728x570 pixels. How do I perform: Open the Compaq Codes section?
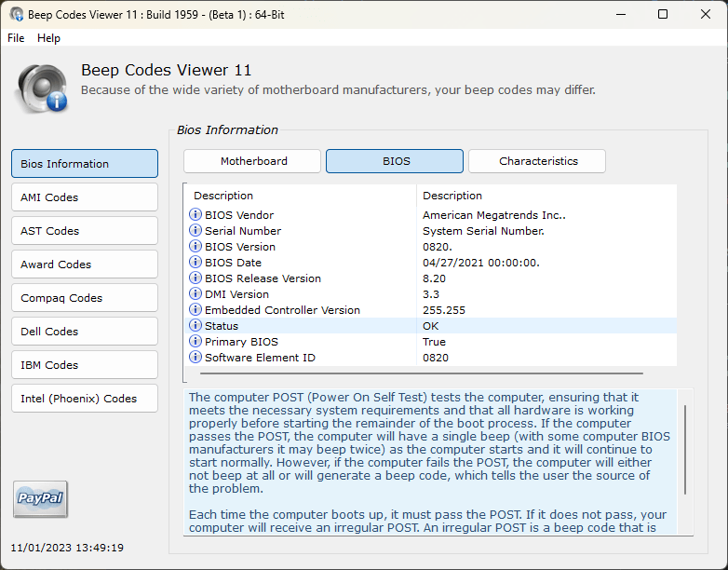click(x=85, y=298)
